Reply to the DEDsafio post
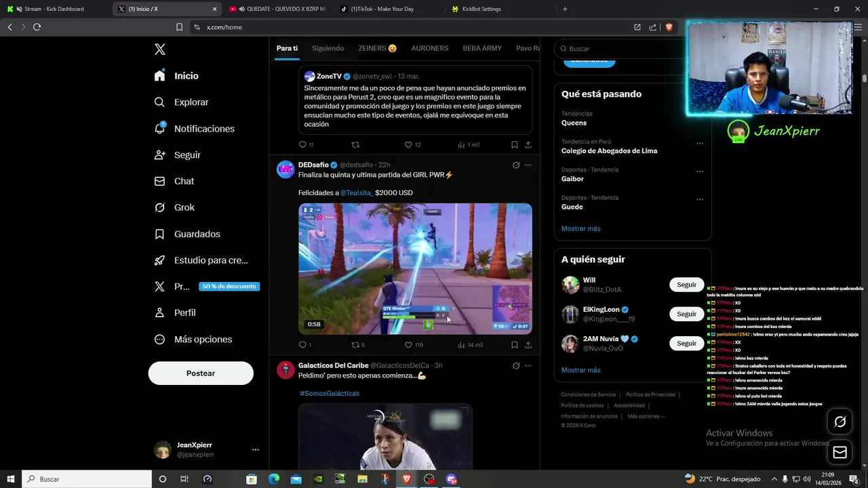Image resolution: width=868 pixels, height=488 pixels. 305,345
